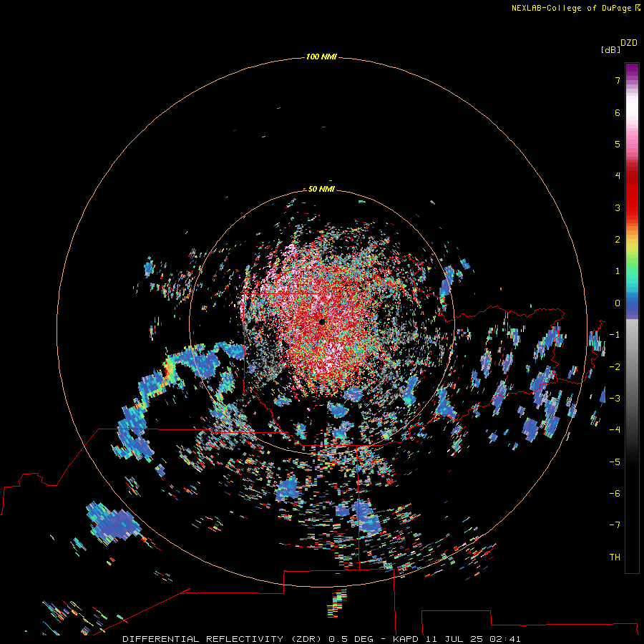
Task: Click the 7 value on the color scale
Action: tap(618, 80)
